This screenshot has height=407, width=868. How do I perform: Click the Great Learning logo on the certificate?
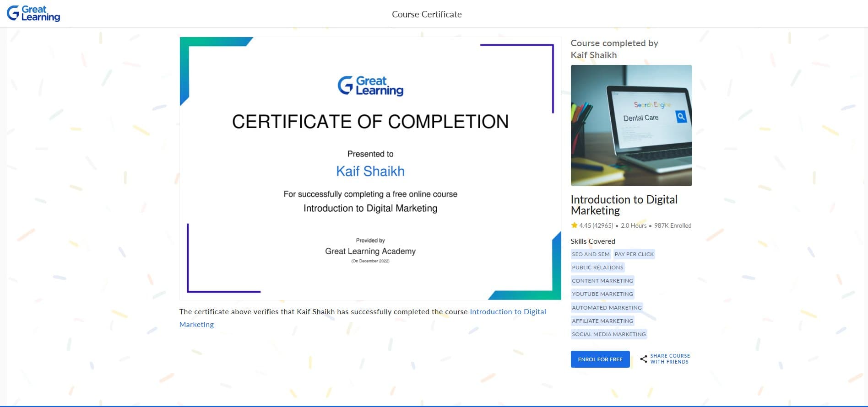(370, 86)
